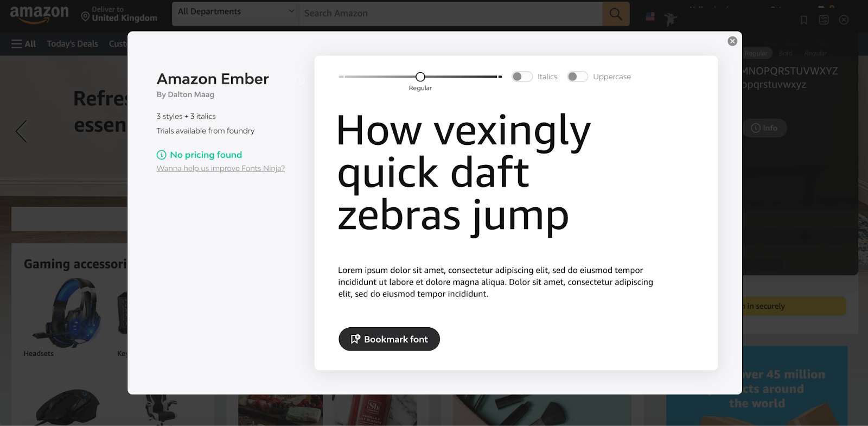Open Fonts Ninja settings sliders icon
Viewport: 868px width, 426px height.
(824, 20)
